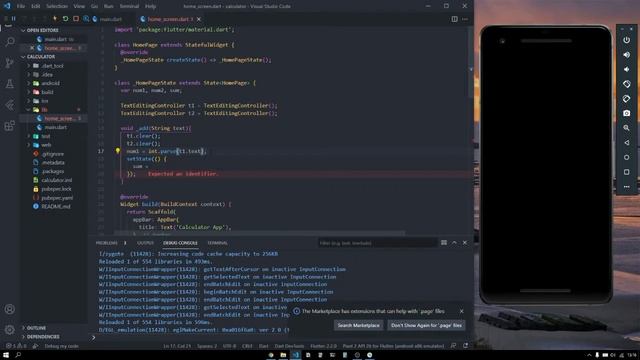Raise the emulator volume
This screenshot has width=640, height=360.
pyautogui.click(x=627, y=55)
